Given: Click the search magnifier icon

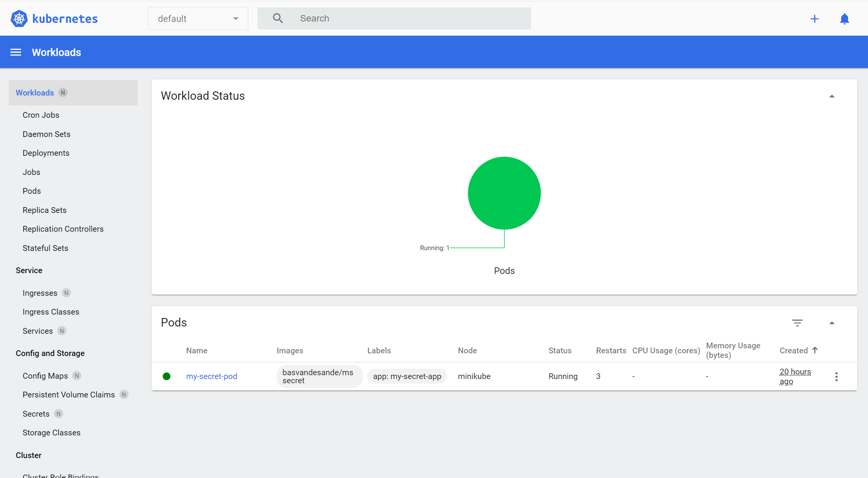Looking at the screenshot, I should (277, 18).
